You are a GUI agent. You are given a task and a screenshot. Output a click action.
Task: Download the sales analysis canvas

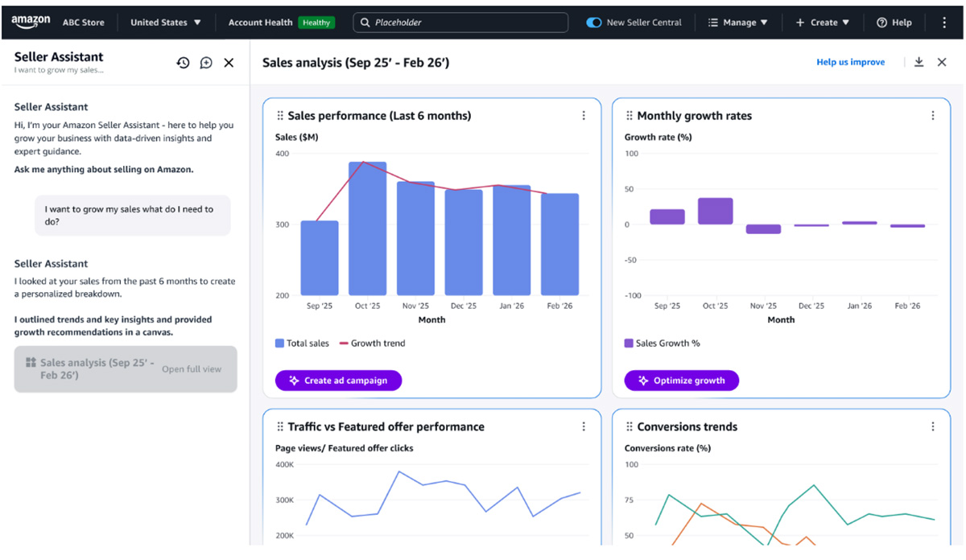click(919, 62)
